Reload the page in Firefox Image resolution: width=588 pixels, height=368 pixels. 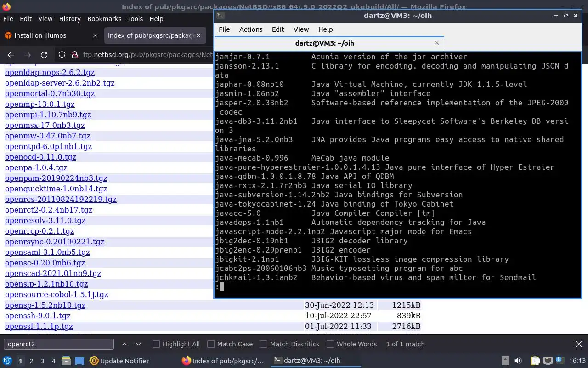[x=44, y=55]
